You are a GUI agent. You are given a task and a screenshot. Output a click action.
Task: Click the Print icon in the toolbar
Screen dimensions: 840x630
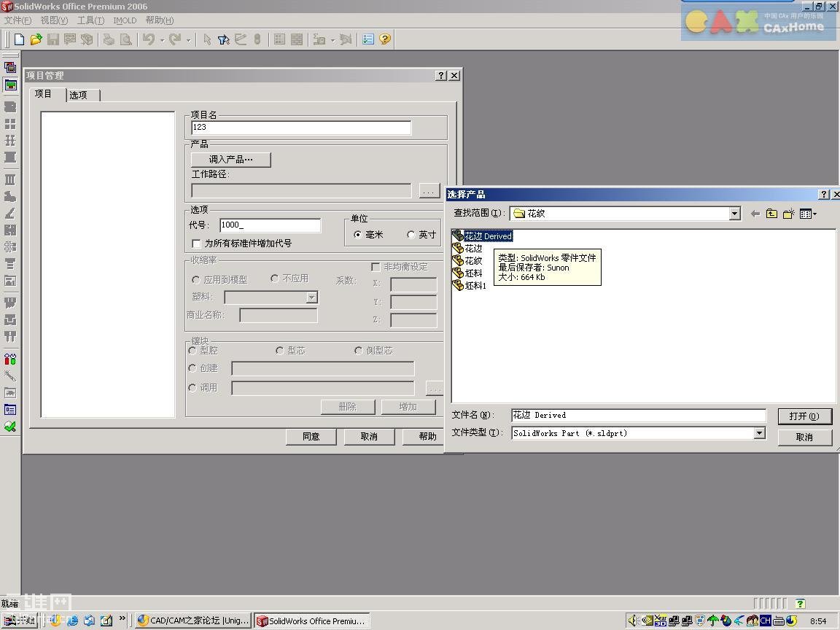(x=109, y=39)
